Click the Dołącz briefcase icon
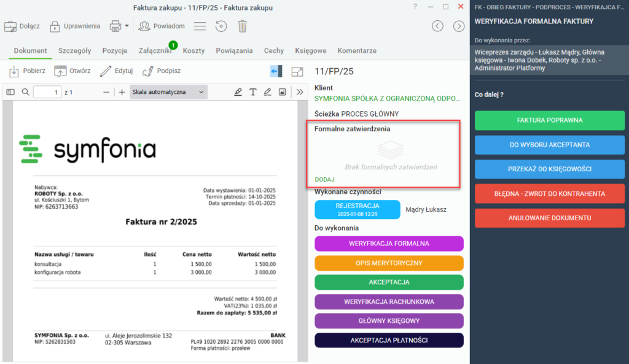 coord(10,26)
